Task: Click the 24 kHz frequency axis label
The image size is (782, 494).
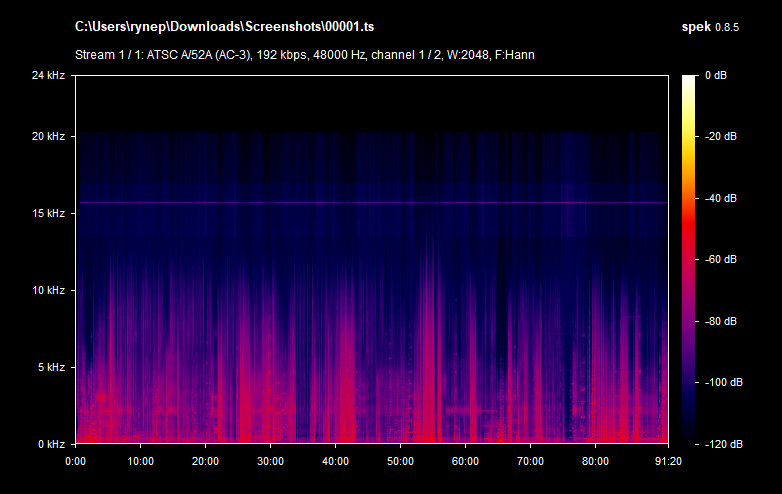Action: (47, 76)
